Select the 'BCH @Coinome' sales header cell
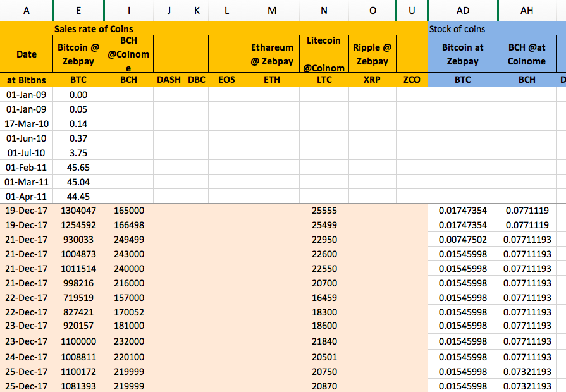The height and width of the screenshot is (392, 566). [129, 54]
